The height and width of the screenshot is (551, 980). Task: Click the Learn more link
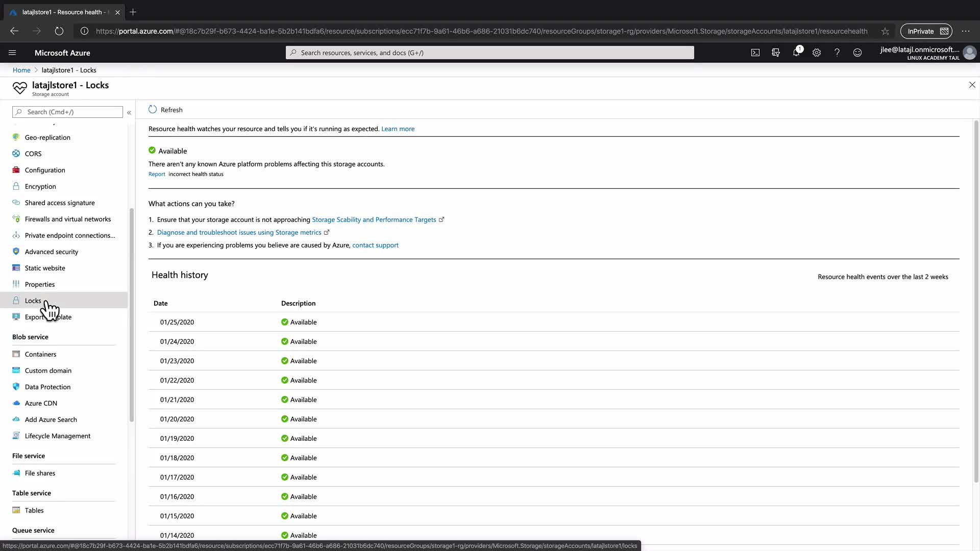point(398,129)
